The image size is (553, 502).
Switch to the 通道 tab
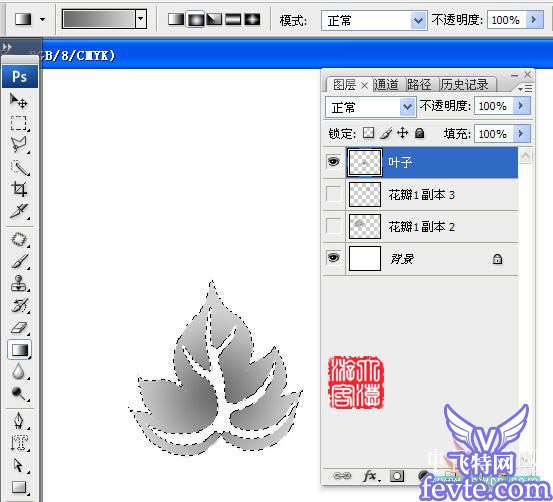[386, 85]
